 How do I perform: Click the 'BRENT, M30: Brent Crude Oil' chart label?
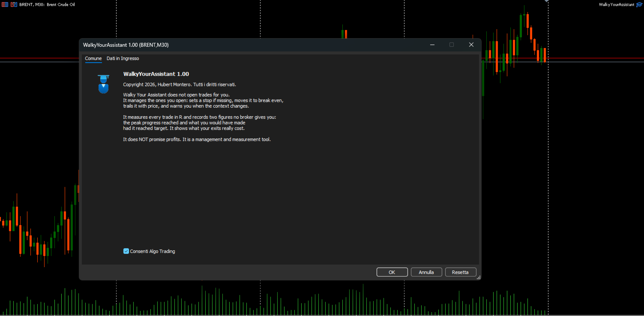pyautogui.click(x=47, y=4)
